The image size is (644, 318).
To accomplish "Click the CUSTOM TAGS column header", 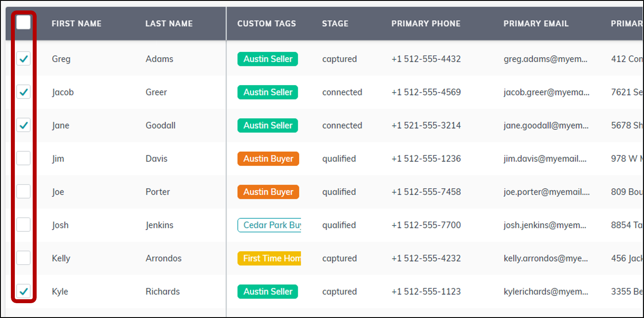I will (x=266, y=24).
